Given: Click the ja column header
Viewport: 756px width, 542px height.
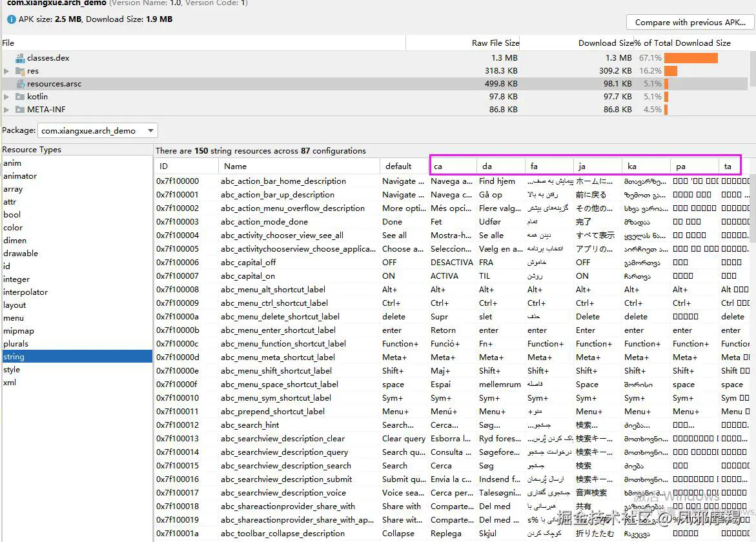Looking at the screenshot, I should [598, 166].
